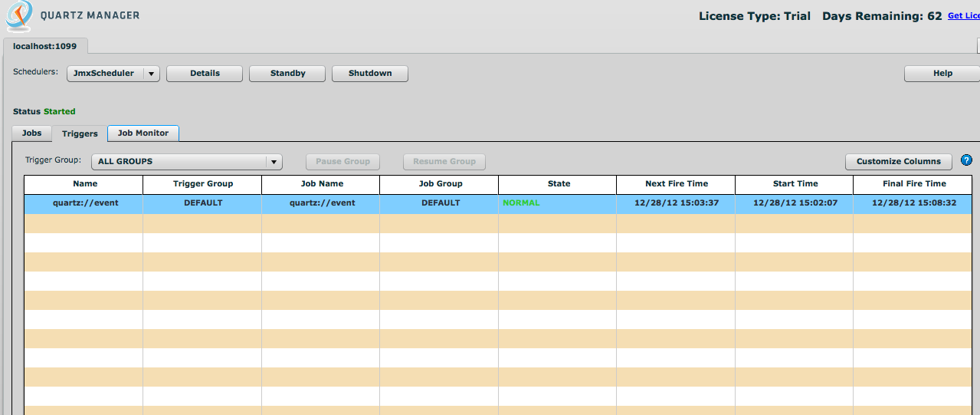The image size is (980, 415).
Task: Click the Days Remaining: 62 text
Action: coord(882,16)
